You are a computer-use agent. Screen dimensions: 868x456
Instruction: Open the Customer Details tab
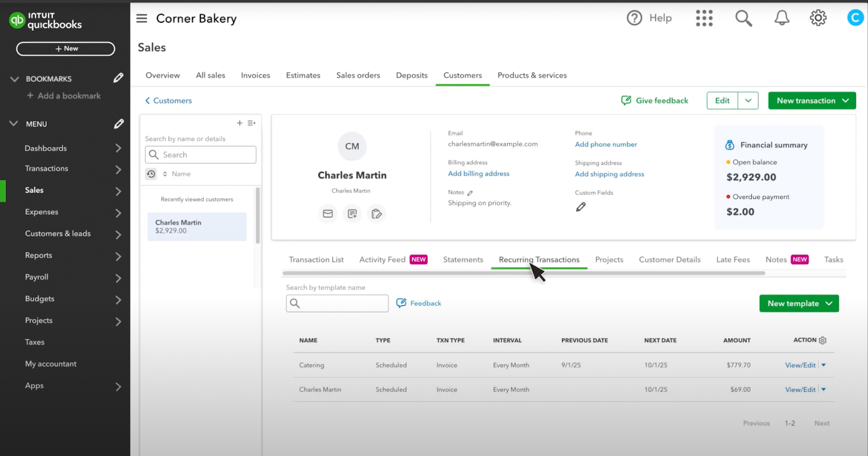coord(669,260)
